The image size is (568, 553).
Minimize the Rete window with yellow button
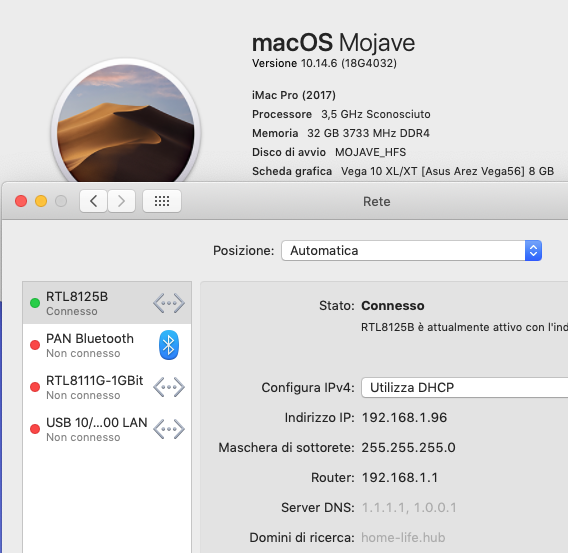click(41, 201)
